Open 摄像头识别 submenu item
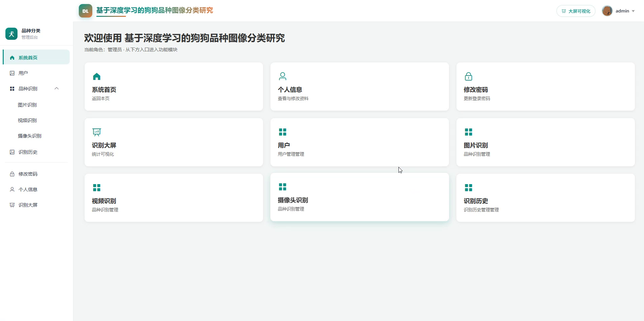The height and width of the screenshot is (321, 644). tap(30, 136)
